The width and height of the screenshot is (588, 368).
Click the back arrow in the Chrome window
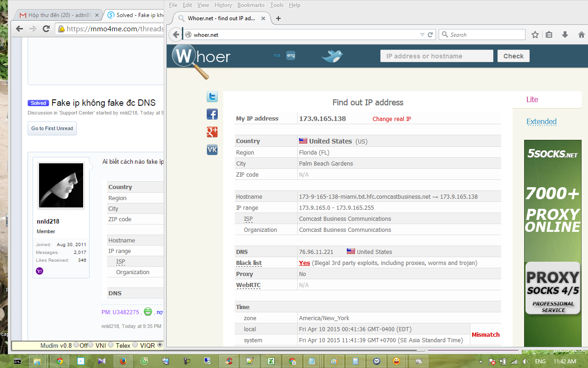point(19,29)
